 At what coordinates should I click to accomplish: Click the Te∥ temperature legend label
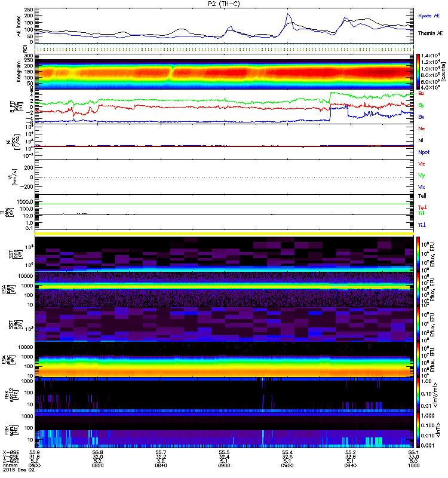(x=422, y=196)
